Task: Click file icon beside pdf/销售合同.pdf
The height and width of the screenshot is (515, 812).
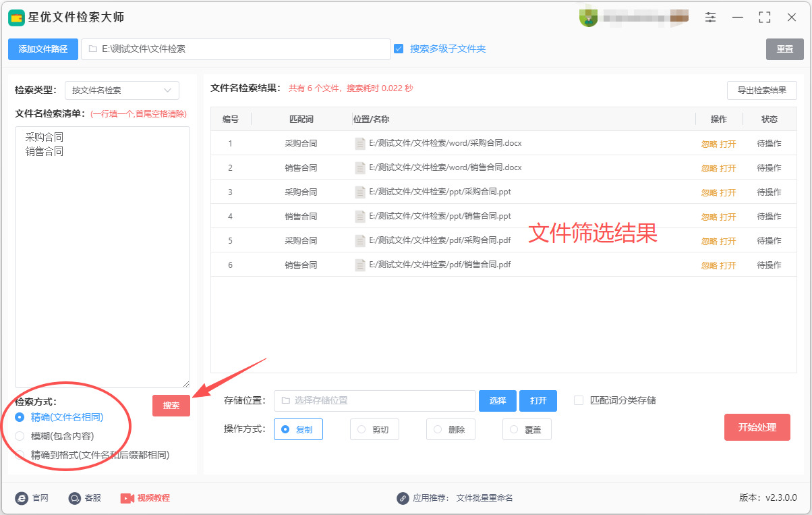Action: (x=360, y=265)
